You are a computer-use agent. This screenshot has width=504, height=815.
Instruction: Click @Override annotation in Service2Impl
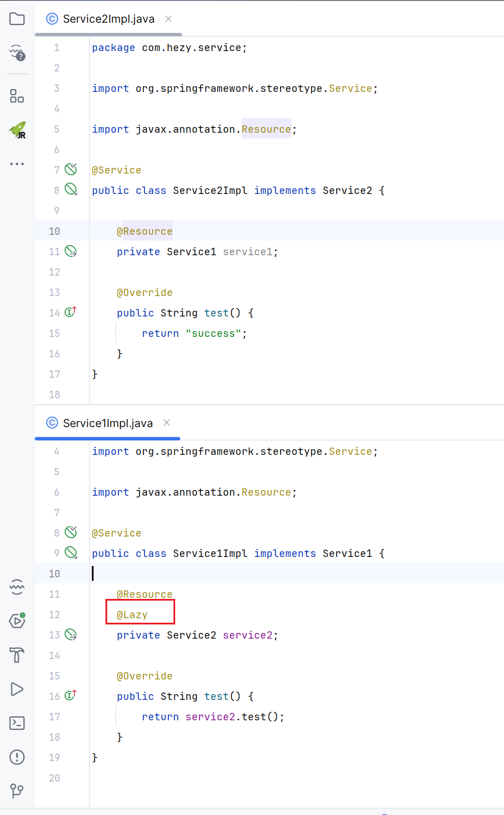point(145,293)
